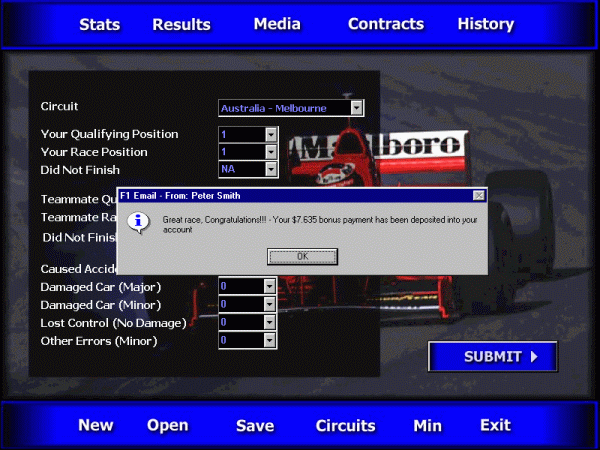This screenshot has width=600, height=450.
Task: Open Other Errors (Minor) dropdown
Action: click(x=269, y=341)
